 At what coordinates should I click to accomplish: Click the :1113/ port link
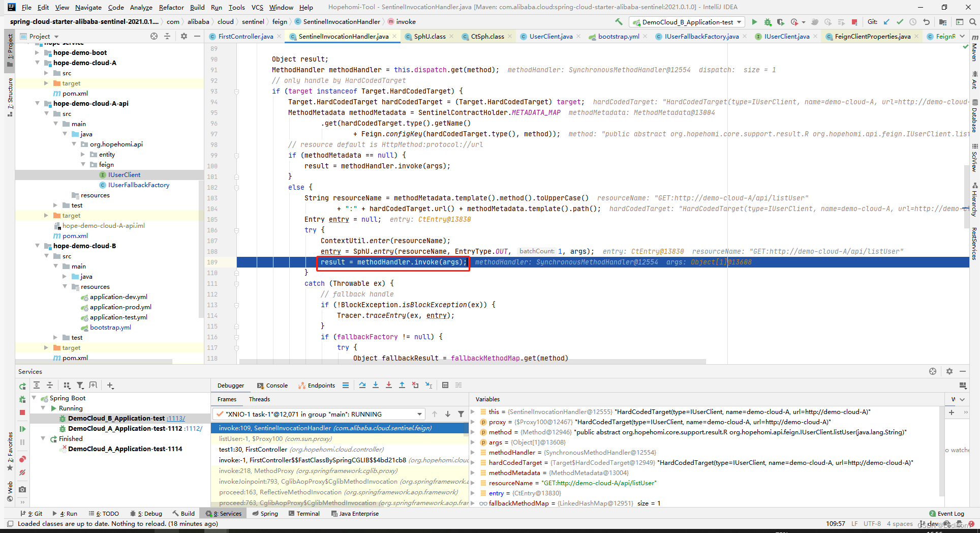tap(176, 418)
